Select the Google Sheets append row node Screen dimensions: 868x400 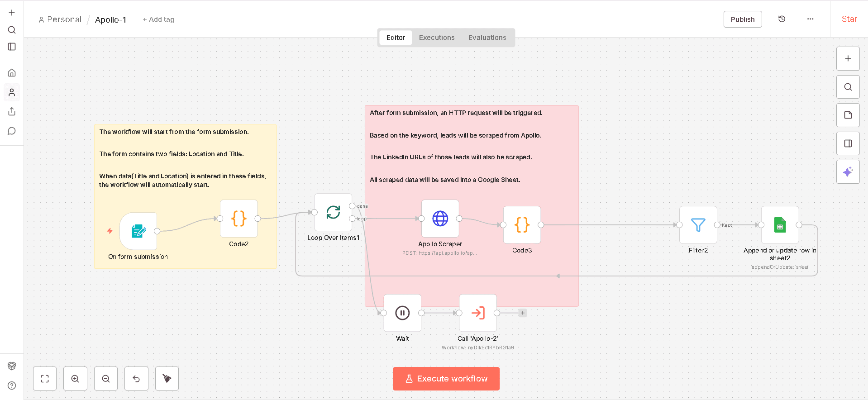tap(780, 225)
